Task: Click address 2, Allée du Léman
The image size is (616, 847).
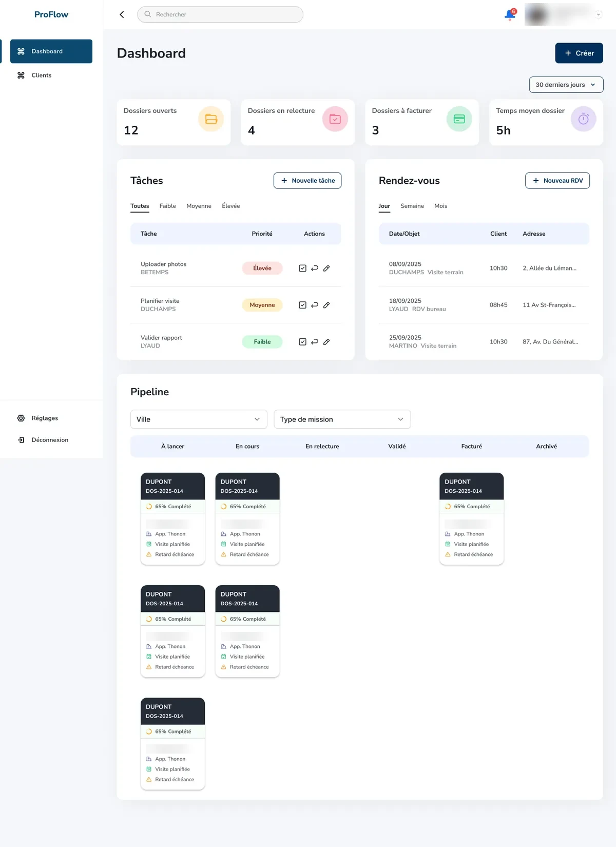Action: tap(549, 268)
